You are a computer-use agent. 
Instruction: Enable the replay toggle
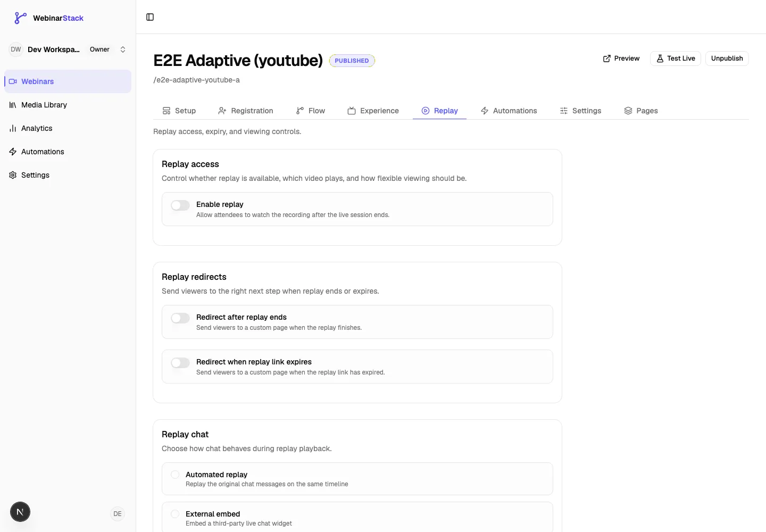[180, 205]
